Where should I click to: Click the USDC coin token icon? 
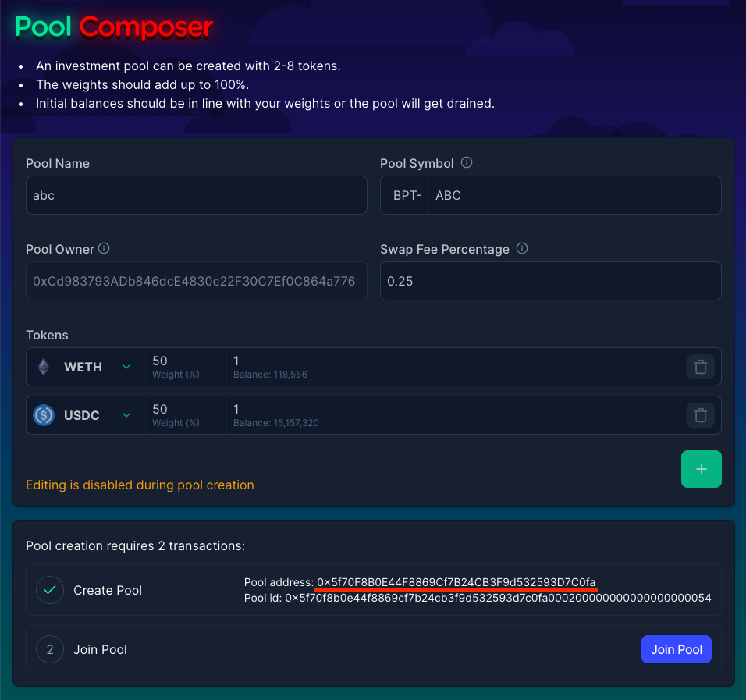click(44, 415)
